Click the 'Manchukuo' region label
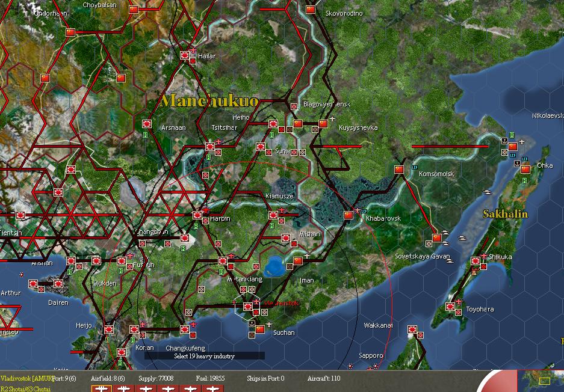Screen dimensions: 564x392 [x=209, y=100]
